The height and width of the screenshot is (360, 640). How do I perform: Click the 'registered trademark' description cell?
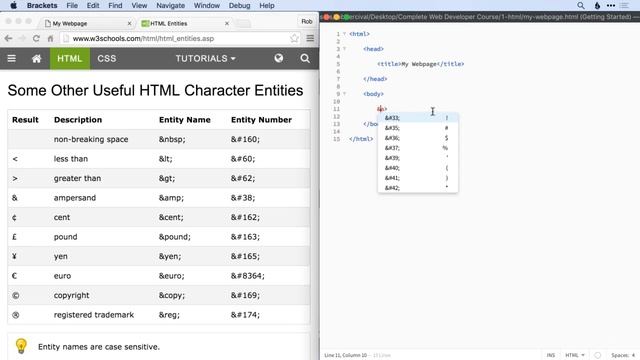click(x=93, y=315)
